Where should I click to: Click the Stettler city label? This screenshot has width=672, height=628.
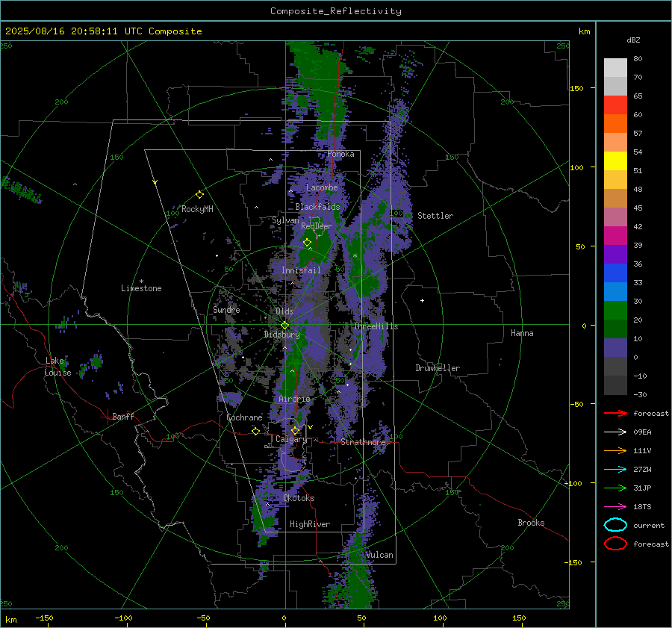pyautogui.click(x=435, y=216)
